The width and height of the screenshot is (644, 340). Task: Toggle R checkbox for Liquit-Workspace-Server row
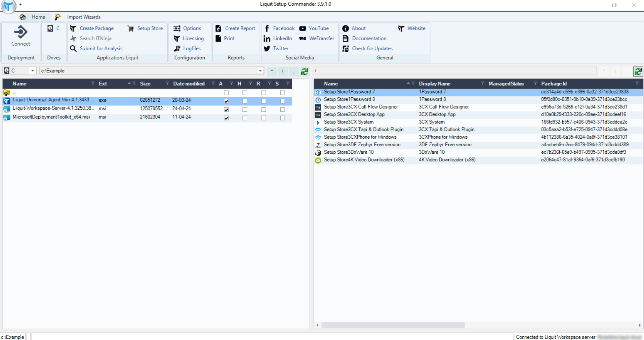point(264,109)
